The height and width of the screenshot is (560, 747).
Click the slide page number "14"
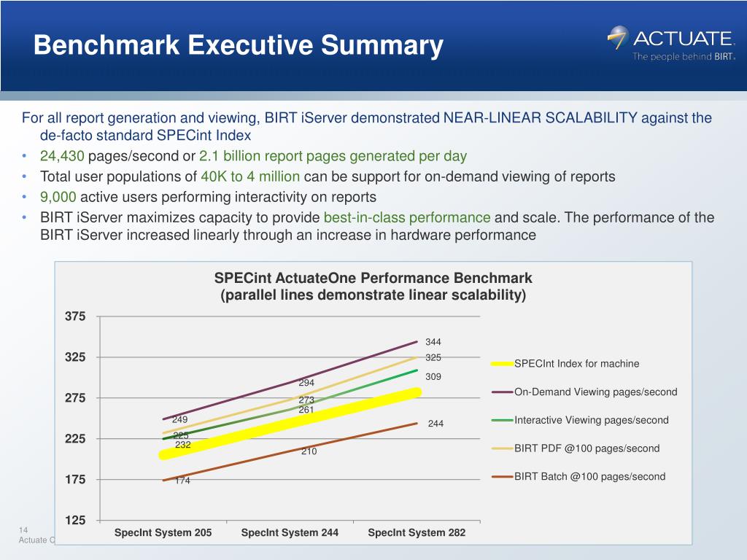tap(23, 530)
